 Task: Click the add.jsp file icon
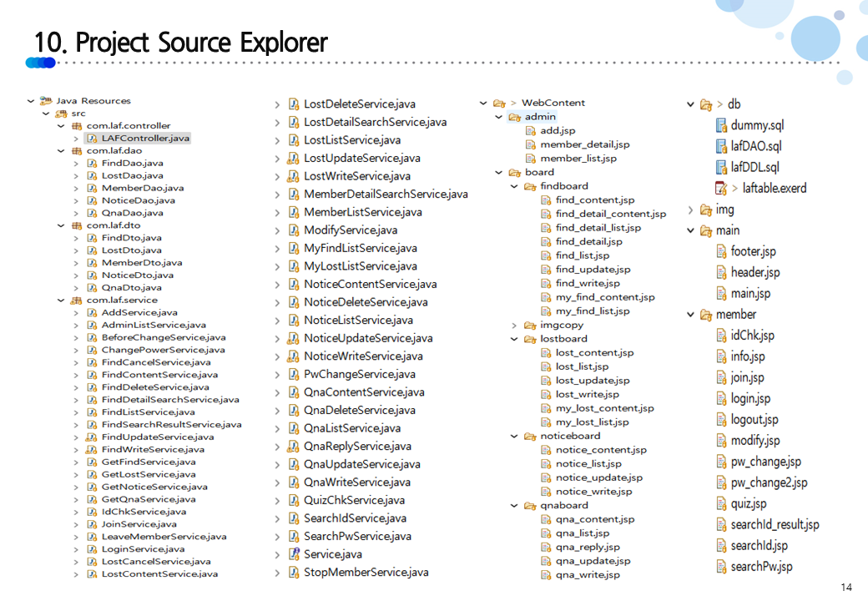[x=530, y=130]
